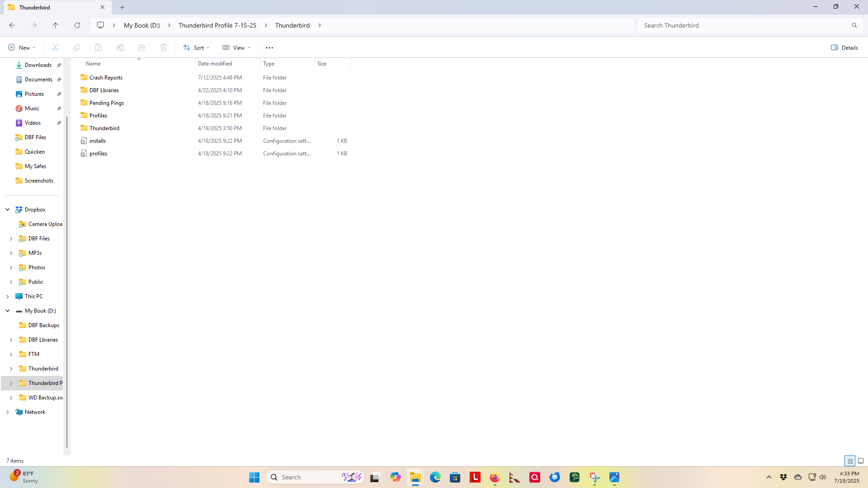Click the PC icon in address bar
This screenshot has height=488, width=868.
pyautogui.click(x=100, y=25)
